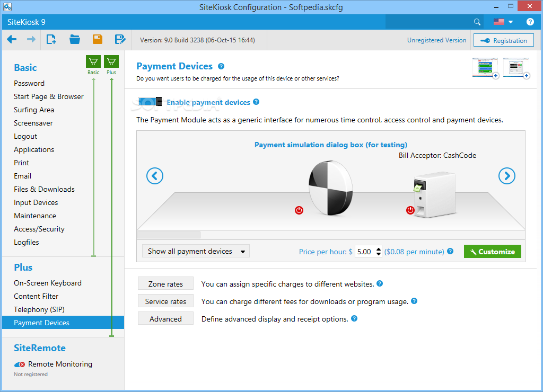Viewport: 543px width, 392px height.
Task: Open the Maintenance section
Action: [35, 216]
